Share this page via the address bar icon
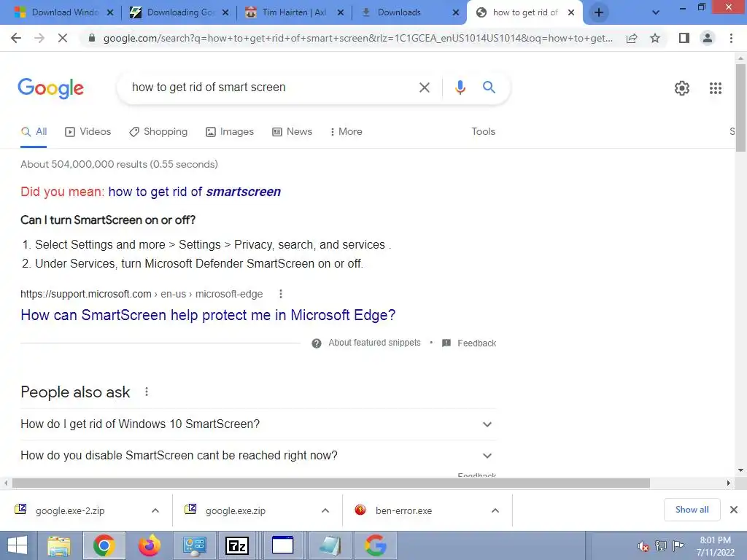Image resolution: width=747 pixels, height=560 pixels. point(632,38)
